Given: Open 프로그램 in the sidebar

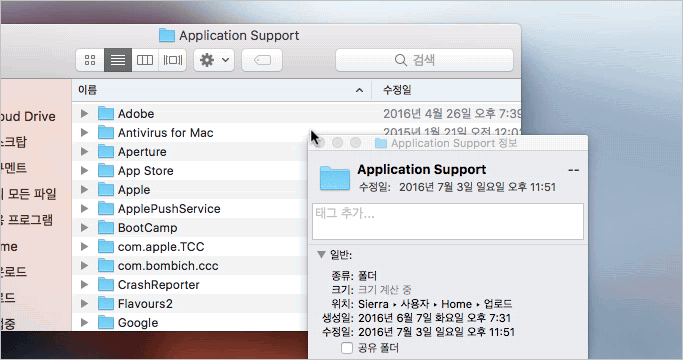Looking at the screenshot, I should pyautogui.click(x=27, y=219).
